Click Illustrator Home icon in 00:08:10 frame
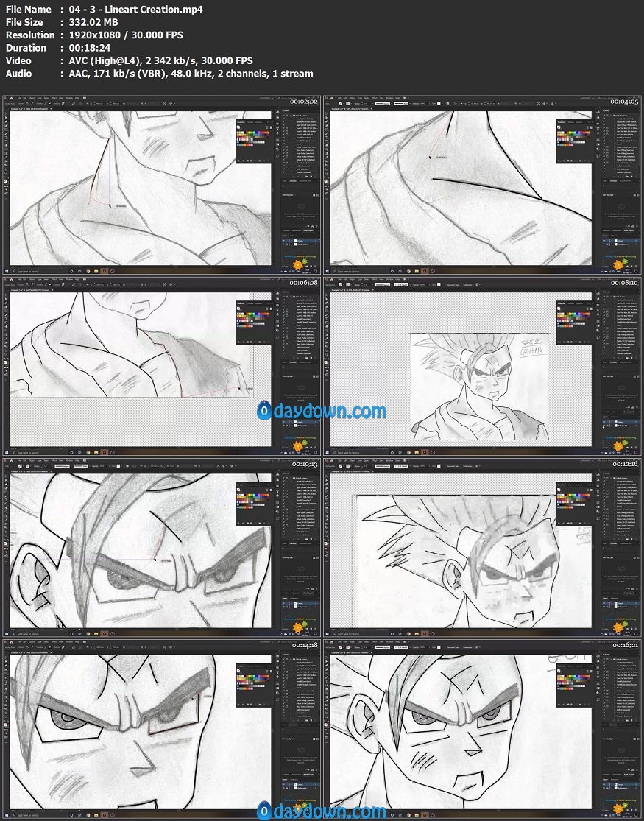Image resolution: width=644 pixels, height=821 pixels. point(332,279)
